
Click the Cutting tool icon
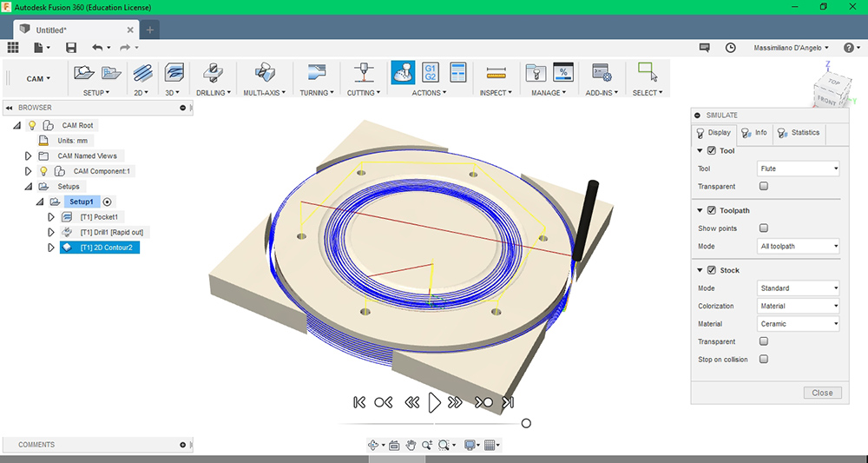coord(364,73)
